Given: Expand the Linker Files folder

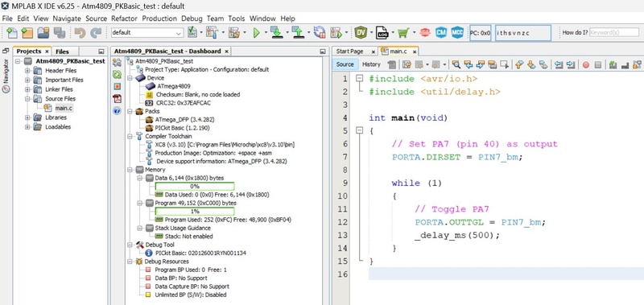Looking at the screenshot, I should [x=27, y=89].
